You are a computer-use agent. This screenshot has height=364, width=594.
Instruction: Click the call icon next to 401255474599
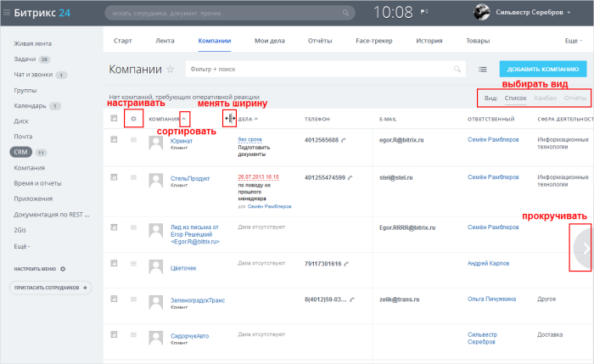tap(350, 177)
